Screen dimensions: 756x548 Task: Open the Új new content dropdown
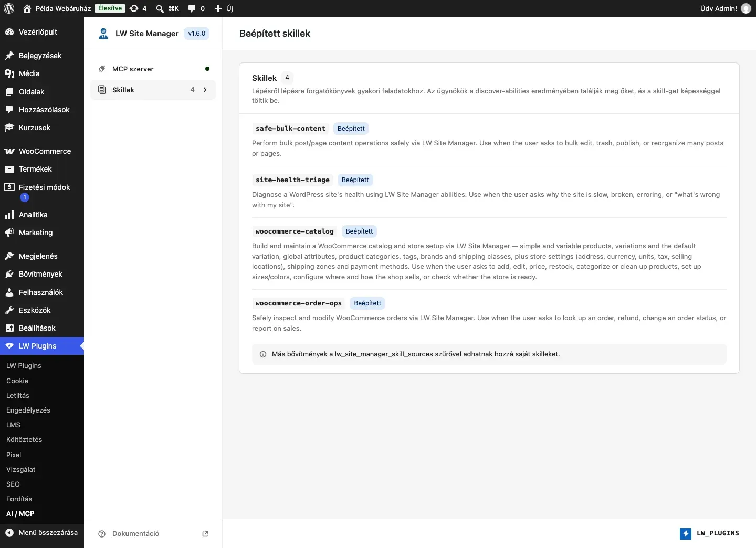coord(224,8)
